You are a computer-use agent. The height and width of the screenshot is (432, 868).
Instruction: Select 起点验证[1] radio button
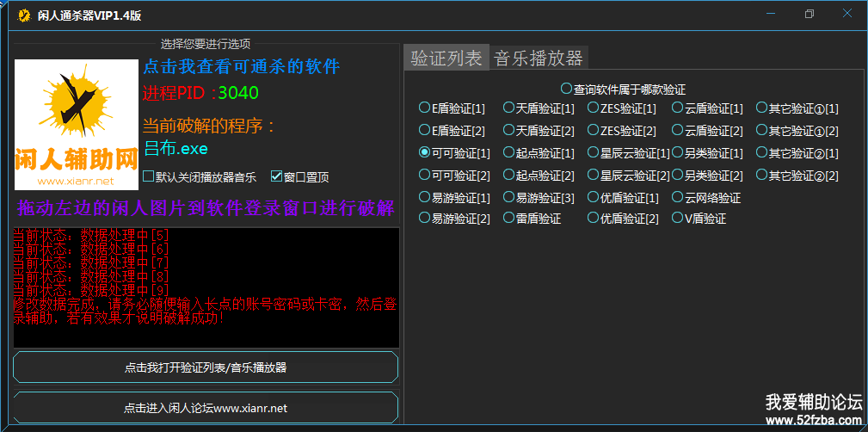539,152
